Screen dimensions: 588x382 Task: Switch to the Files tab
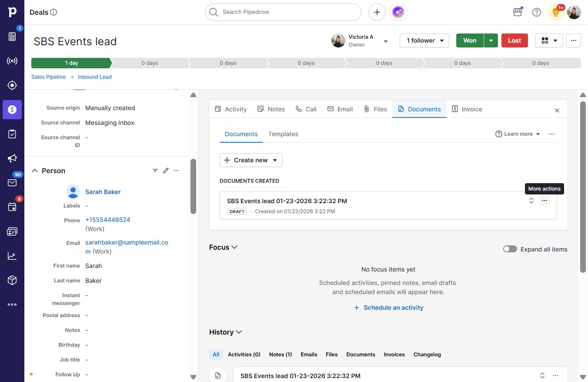[x=375, y=109]
